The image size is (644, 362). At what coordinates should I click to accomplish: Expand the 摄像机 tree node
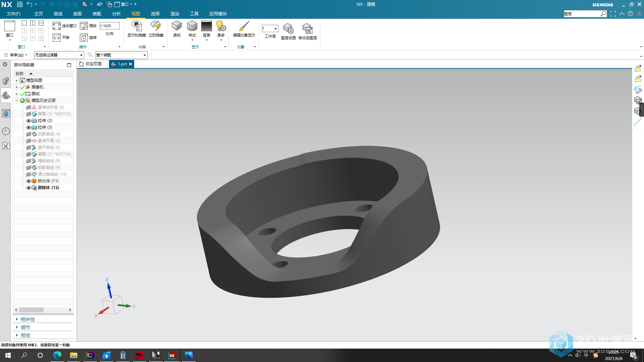point(16,87)
